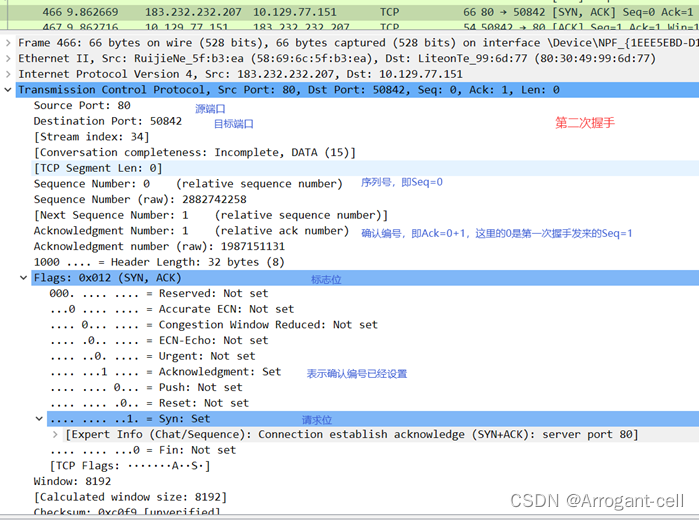The width and height of the screenshot is (699, 520).
Task: Expand the Frame 466 tree node
Action: (8, 43)
